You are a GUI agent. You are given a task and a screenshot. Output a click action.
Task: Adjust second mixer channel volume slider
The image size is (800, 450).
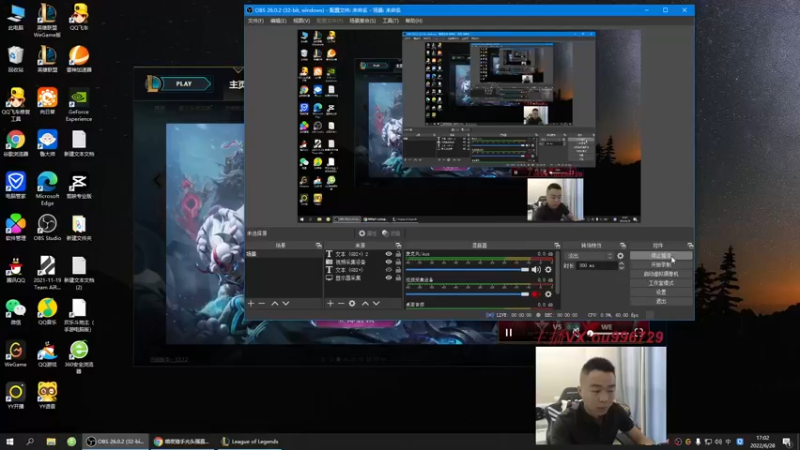click(x=467, y=294)
